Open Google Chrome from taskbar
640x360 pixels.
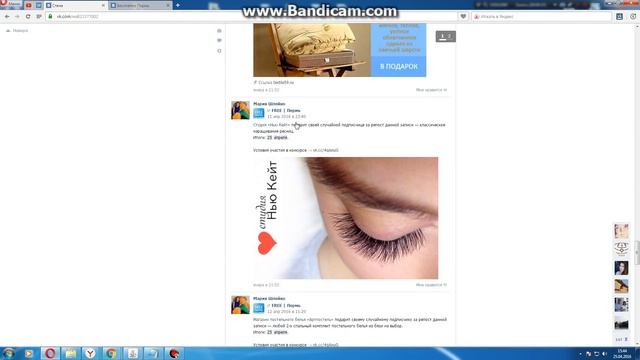(x=111, y=353)
